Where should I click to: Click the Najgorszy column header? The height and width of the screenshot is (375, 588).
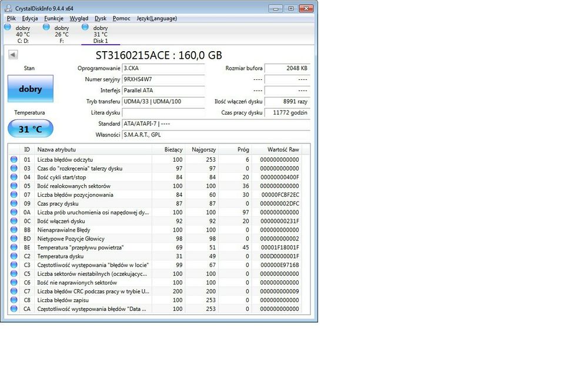202,149
